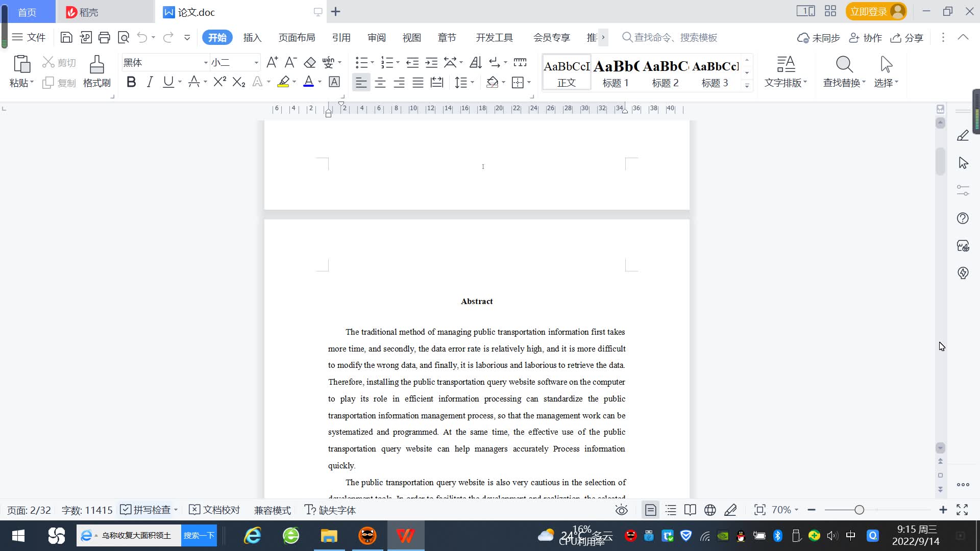Image resolution: width=980 pixels, height=551 pixels.
Task: Toggle align right
Action: (x=399, y=82)
